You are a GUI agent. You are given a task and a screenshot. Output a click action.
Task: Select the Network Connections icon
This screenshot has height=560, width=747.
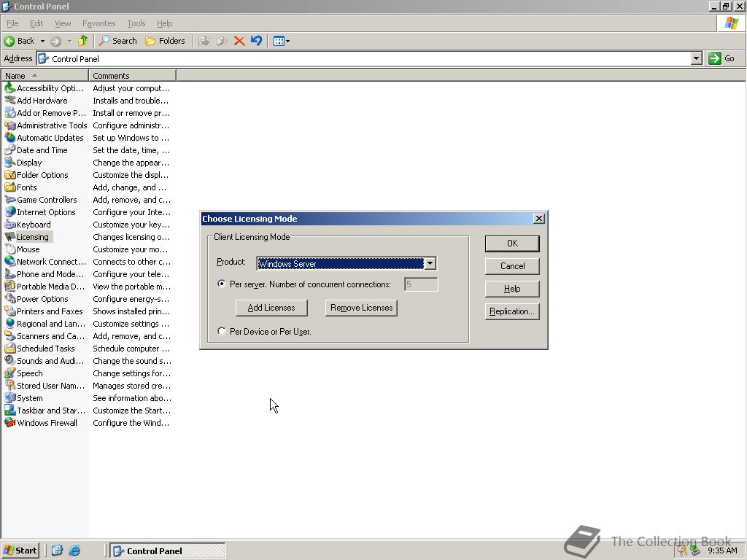click(x=10, y=262)
